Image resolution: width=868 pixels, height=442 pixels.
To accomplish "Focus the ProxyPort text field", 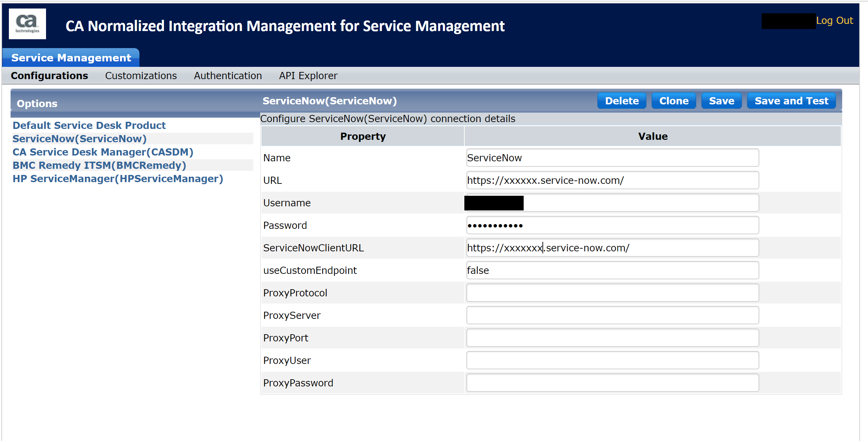I will click(x=612, y=338).
